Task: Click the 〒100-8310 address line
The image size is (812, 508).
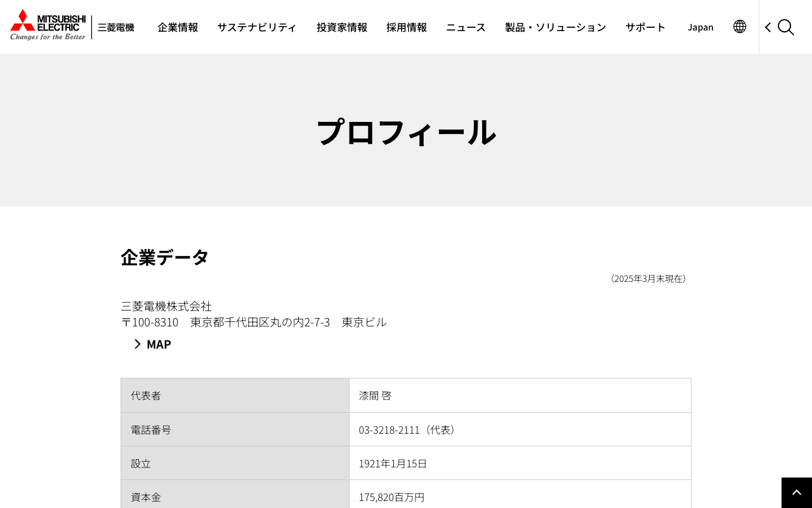Action: pyautogui.click(x=254, y=322)
